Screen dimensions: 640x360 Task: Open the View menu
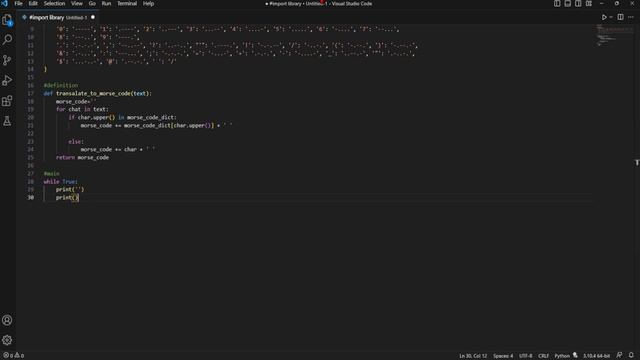[x=77, y=4]
